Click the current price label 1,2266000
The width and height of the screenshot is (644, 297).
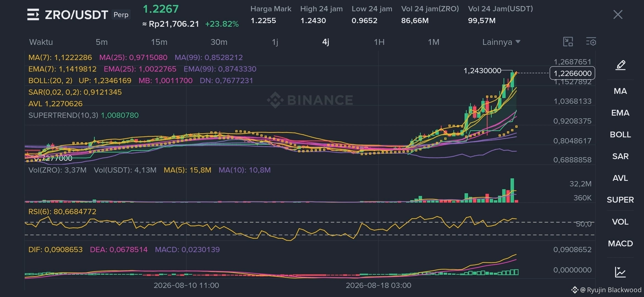coord(572,73)
